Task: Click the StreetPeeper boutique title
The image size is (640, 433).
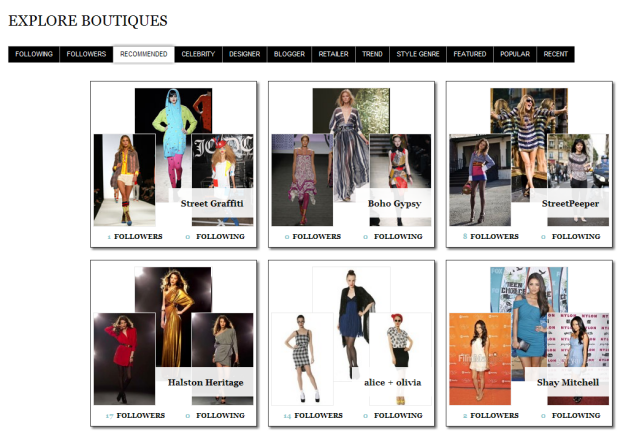Action: (x=570, y=203)
